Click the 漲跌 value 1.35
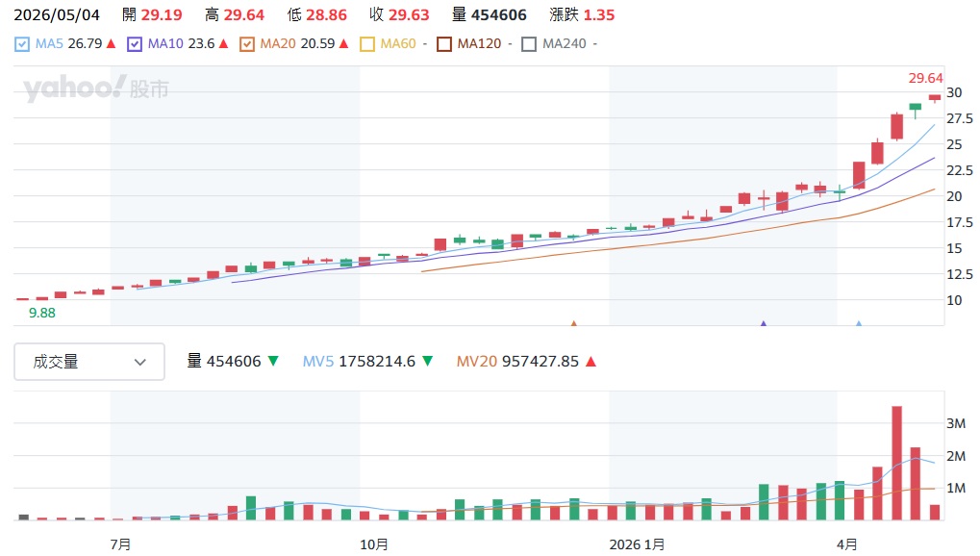 click(x=599, y=15)
